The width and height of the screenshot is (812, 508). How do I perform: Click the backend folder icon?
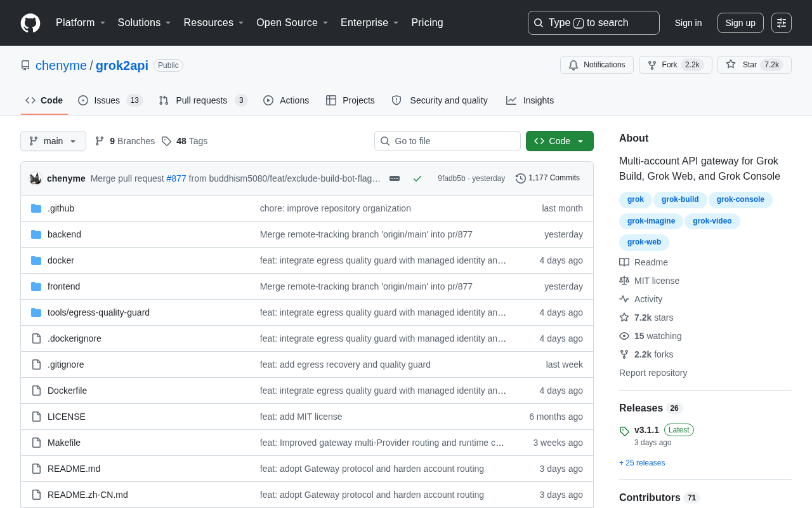click(36, 234)
